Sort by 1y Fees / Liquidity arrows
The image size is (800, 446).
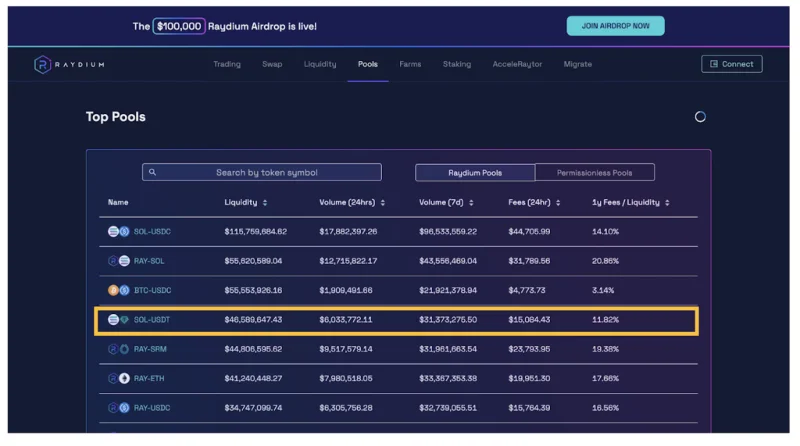pyautogui.click(x=667, y=203)
